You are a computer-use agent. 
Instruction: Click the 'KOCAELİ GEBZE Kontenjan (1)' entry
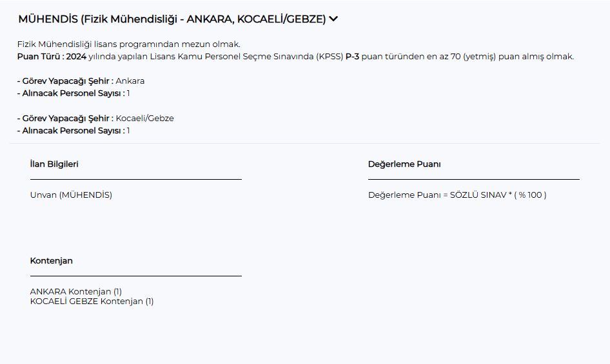click(x=92, y=302)
